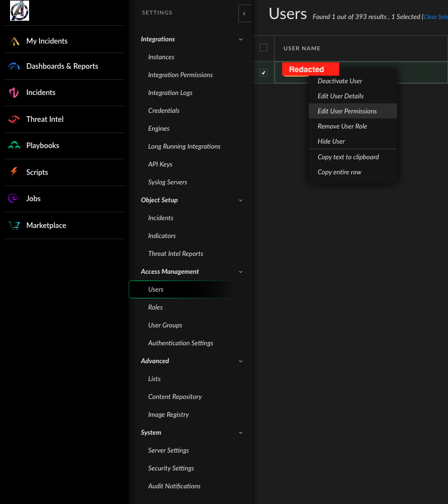This screenshot has height=504, width=448.
Task: Click the Avengers logo at top left
Action: [20, 11]
